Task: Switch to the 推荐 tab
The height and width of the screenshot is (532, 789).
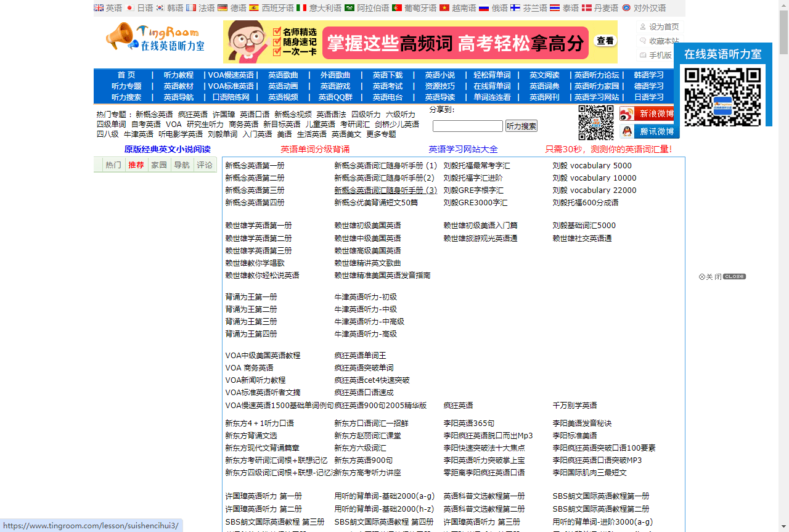Action: [136, 165]
